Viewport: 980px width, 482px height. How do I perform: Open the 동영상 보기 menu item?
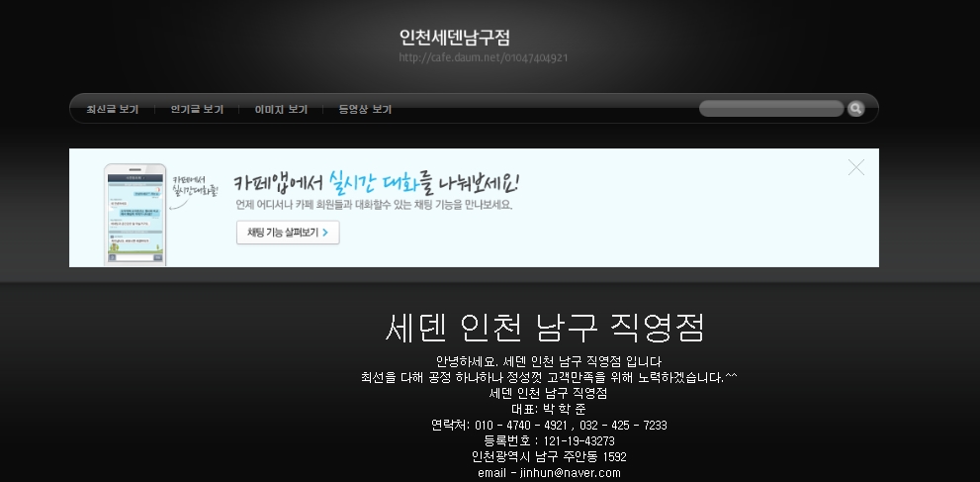click(x=365, y=109)
